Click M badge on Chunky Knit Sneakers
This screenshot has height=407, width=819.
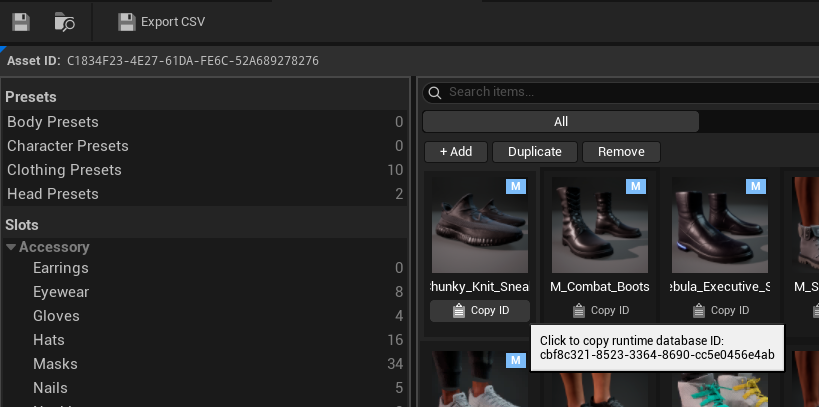(x=516, y=187)
